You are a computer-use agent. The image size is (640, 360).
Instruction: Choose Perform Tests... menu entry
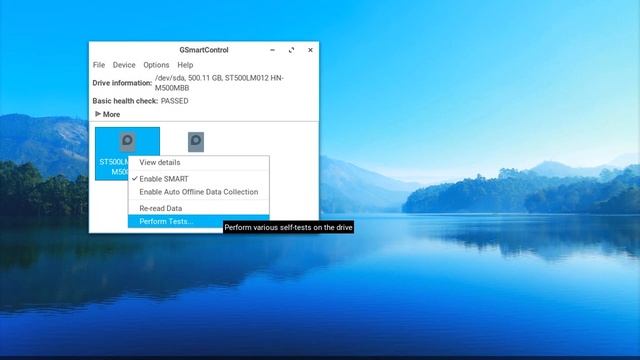click(x=199, y=221)
